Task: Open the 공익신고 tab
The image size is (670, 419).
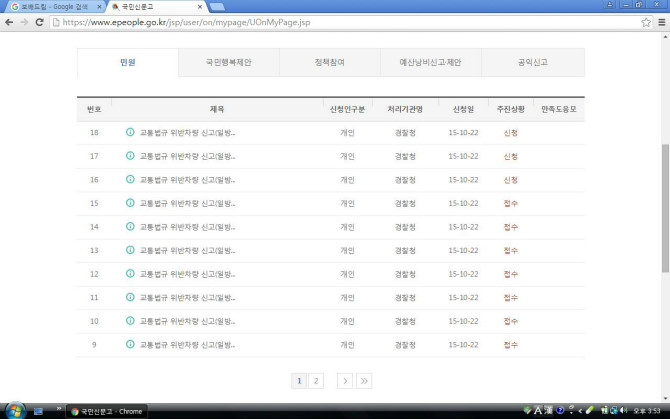Action: [x=532, y=62]
